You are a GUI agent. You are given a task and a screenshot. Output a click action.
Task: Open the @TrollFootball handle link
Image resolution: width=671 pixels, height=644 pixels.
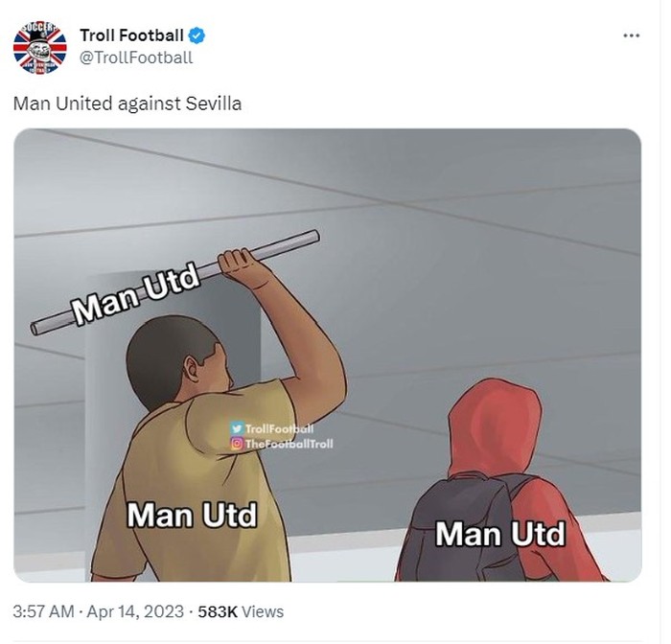(136, 57)
